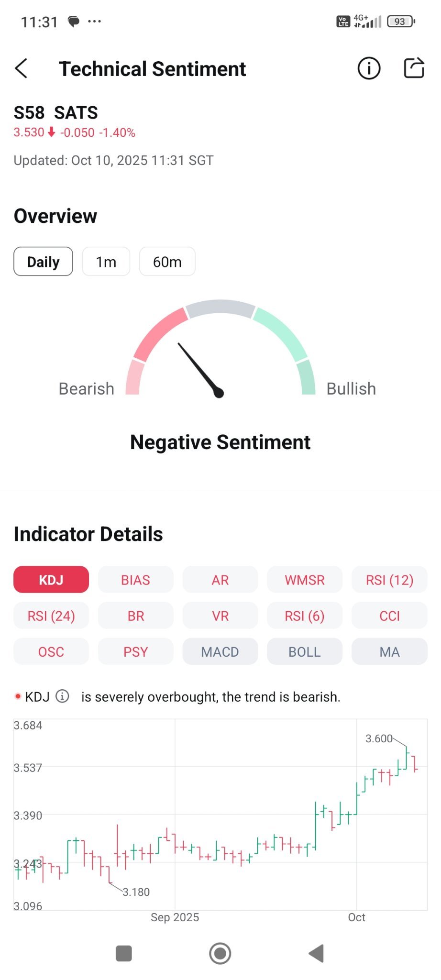Viewport: 441px width, 980px height.
Task: Select the PSY indicator chip
Action: pos(136,651)
